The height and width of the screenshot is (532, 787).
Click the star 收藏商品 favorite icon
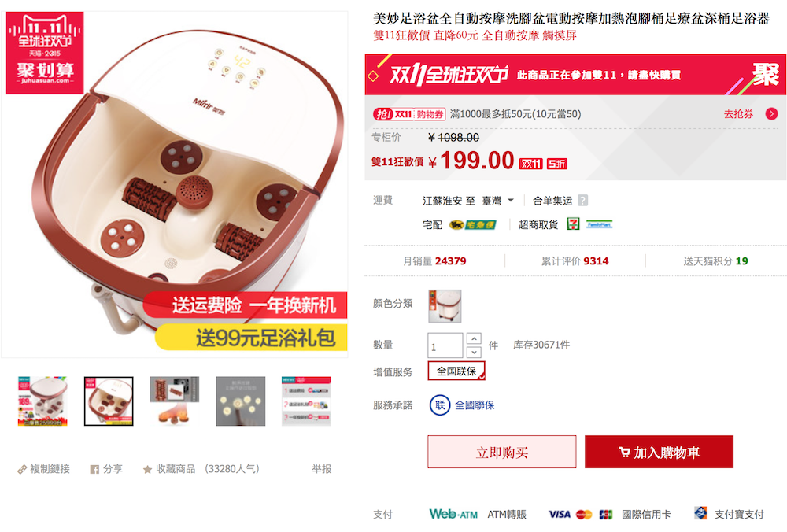click(148, 469)
